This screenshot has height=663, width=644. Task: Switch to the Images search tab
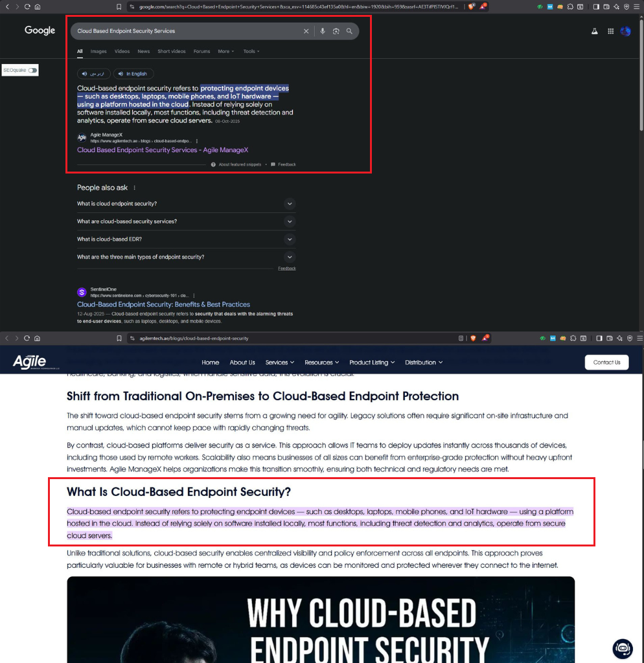tap(98, 51)
